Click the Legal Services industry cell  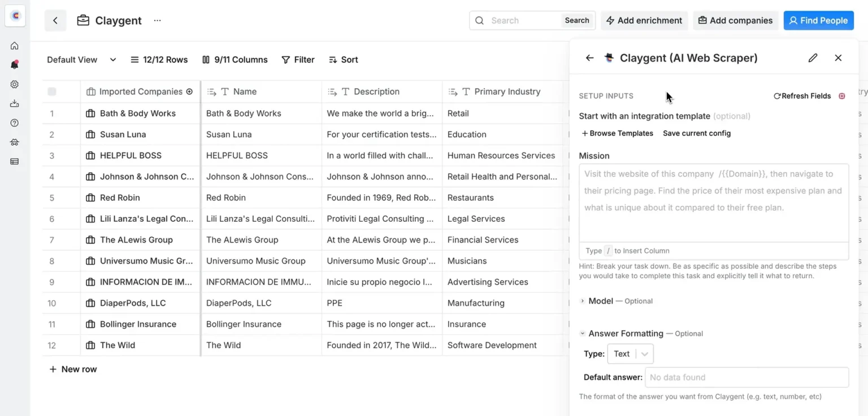coord(502,218)
